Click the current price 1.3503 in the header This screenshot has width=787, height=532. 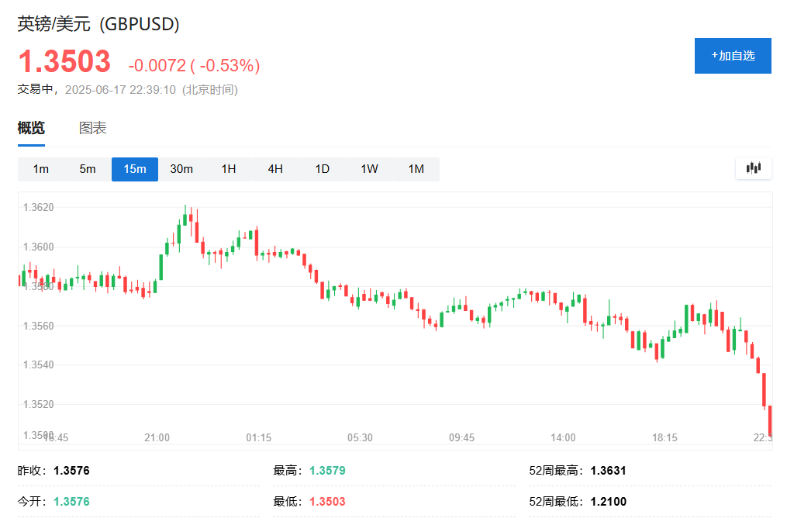(x=64, y=62)
